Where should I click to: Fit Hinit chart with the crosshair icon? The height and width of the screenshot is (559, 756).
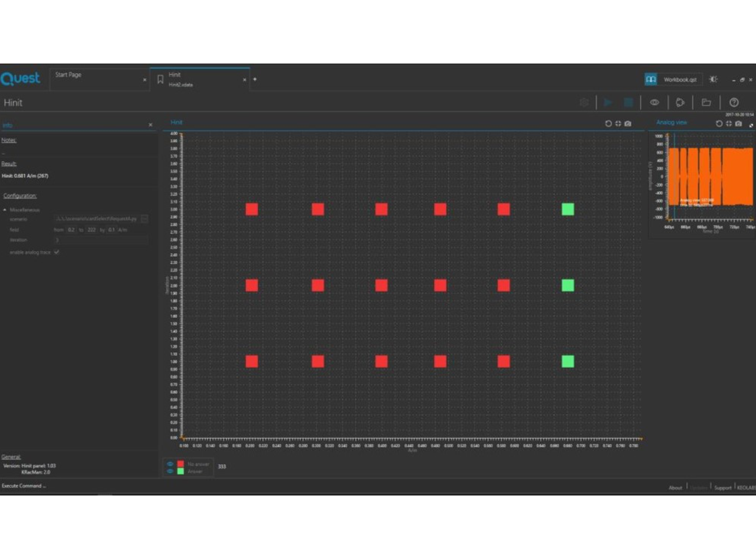pyautogui.click(x=618, y=124)
